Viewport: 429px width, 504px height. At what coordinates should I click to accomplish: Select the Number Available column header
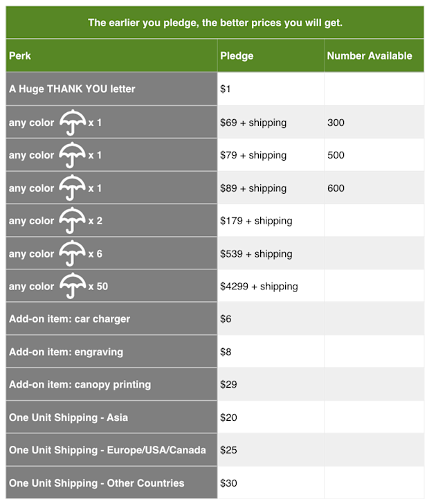[x=369, y=56]
